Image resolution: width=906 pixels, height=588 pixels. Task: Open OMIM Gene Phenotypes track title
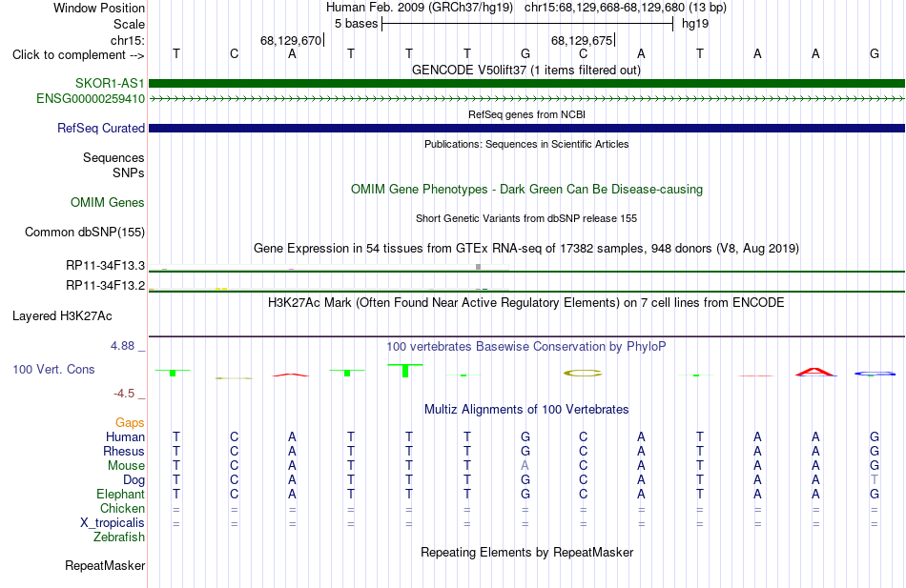coord(526,190)
